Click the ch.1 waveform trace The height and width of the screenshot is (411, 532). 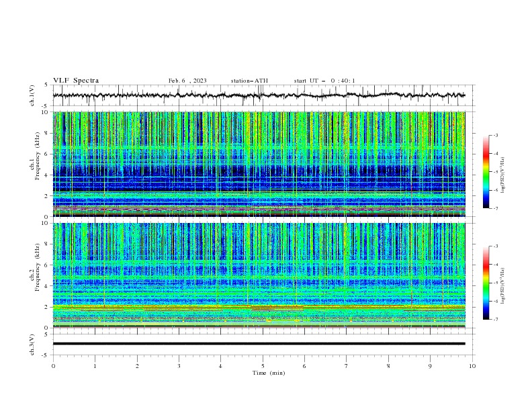pyautogui.click(x=259, y=95)
